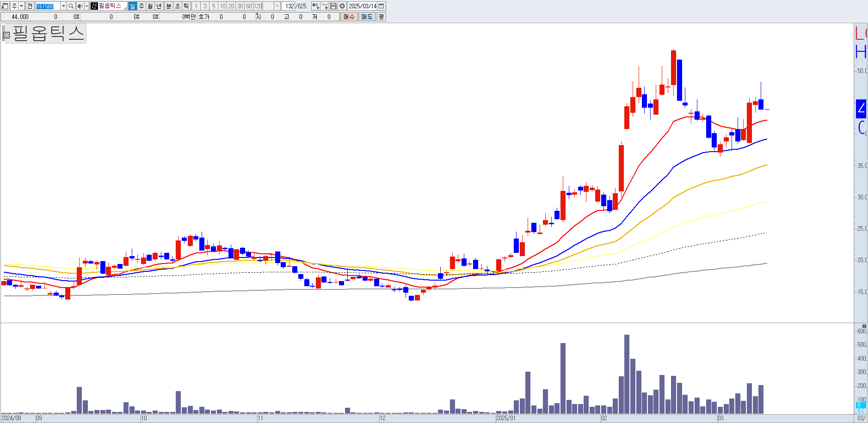The height and width of the screenshot is (423, 868).
Task: Click the 전 button
Action: (x=30, y=6)
